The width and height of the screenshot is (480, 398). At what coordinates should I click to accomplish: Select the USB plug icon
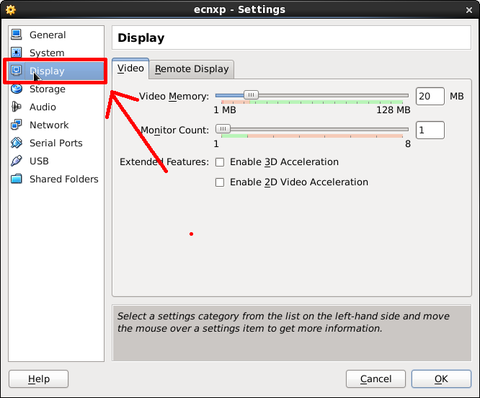16,161
